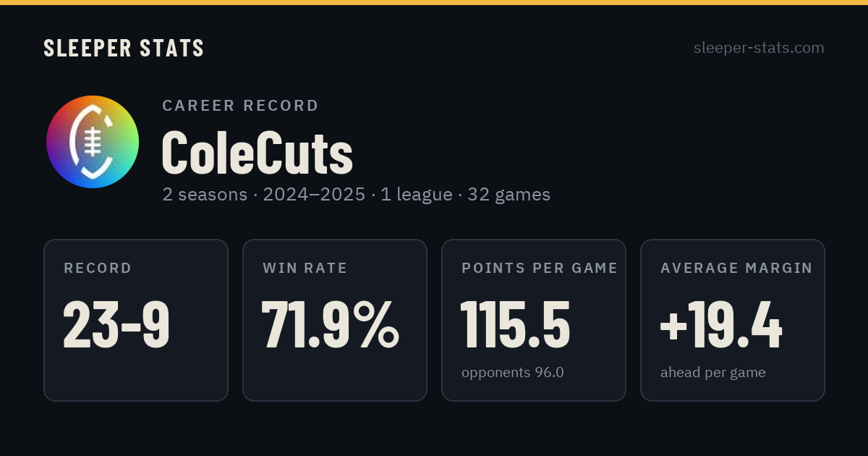Click the 115.5 points value

pyautogui.click(x=516, y=324)
